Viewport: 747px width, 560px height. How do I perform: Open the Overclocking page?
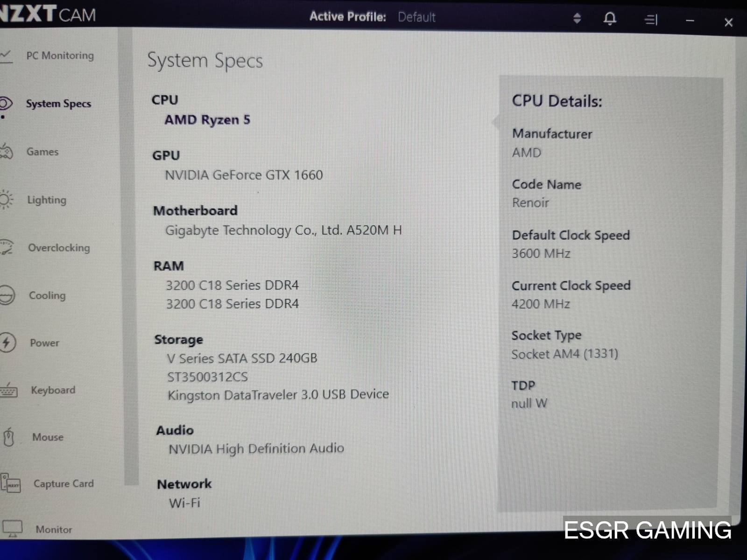[59, 248]
